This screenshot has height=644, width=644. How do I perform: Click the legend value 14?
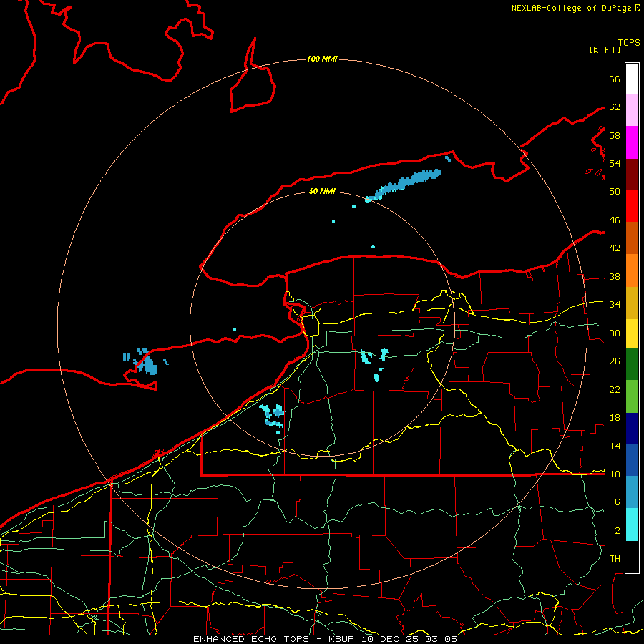(615, 446)
